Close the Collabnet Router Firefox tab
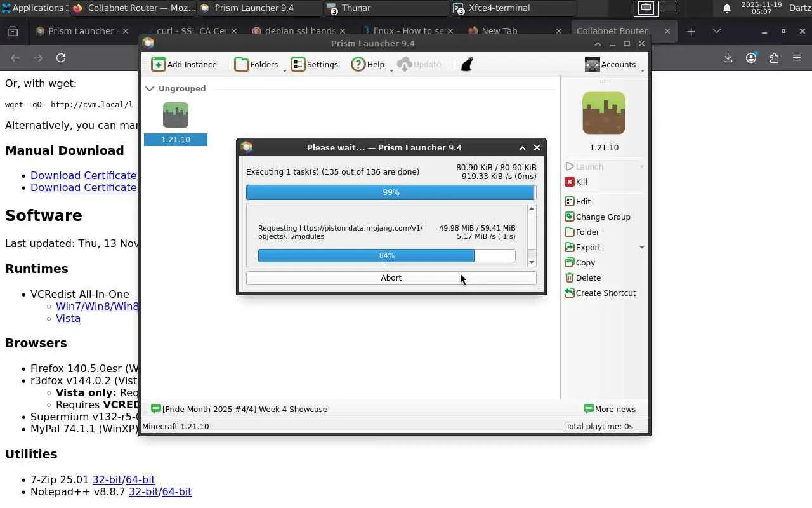Viewport: 812px width, 508px height. 667,31
